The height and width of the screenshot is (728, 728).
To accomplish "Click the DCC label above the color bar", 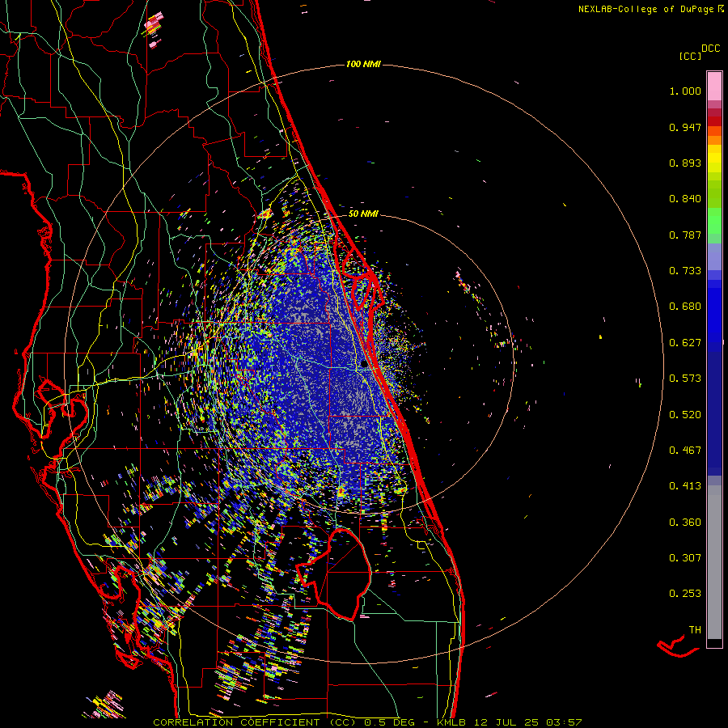I will (x=710, y=49).
